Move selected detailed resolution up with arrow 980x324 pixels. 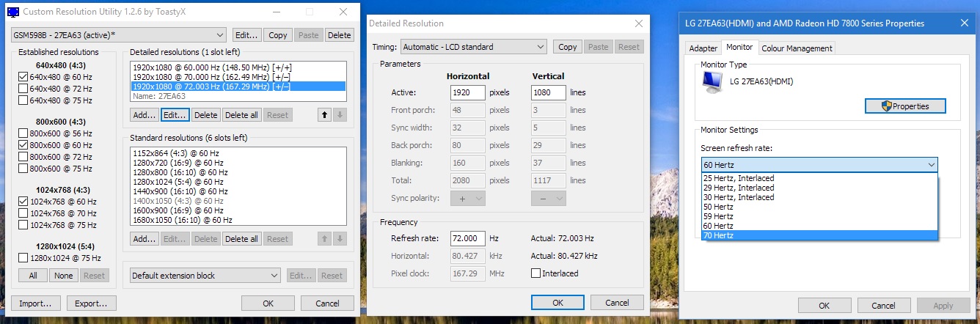coord(324,115)
